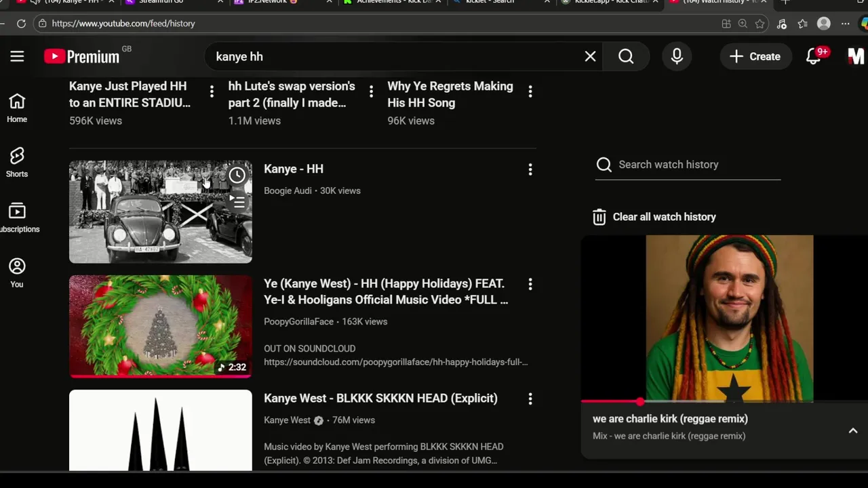Open browser split screen icon
Screen dimensions: 868x488
726,24
